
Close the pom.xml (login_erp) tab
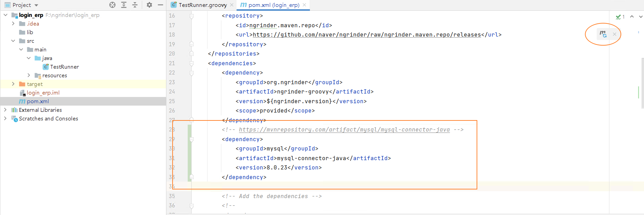[x=304, y=5]
